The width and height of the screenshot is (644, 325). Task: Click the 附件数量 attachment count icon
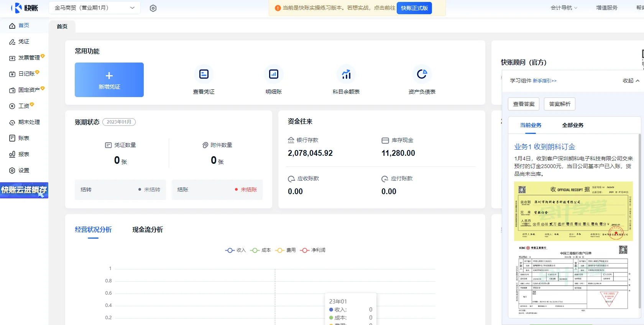[205, 145]
